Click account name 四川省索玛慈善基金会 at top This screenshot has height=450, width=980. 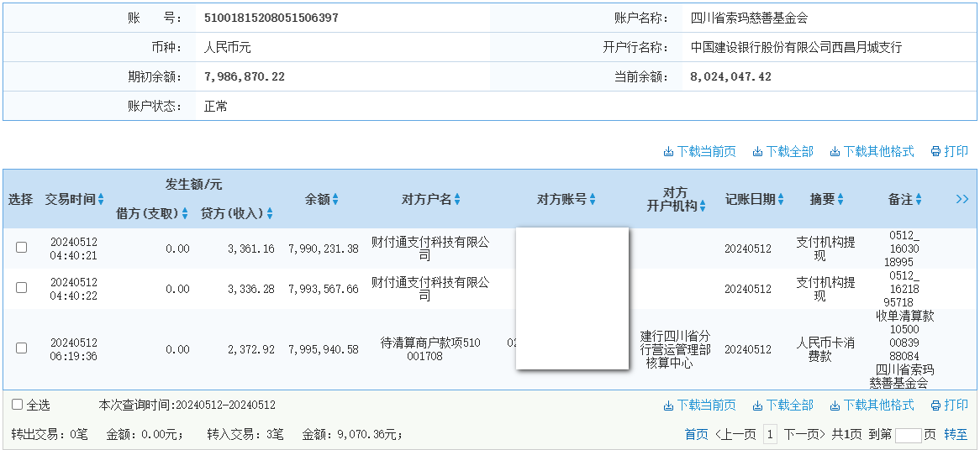click(x=750, y=18)
